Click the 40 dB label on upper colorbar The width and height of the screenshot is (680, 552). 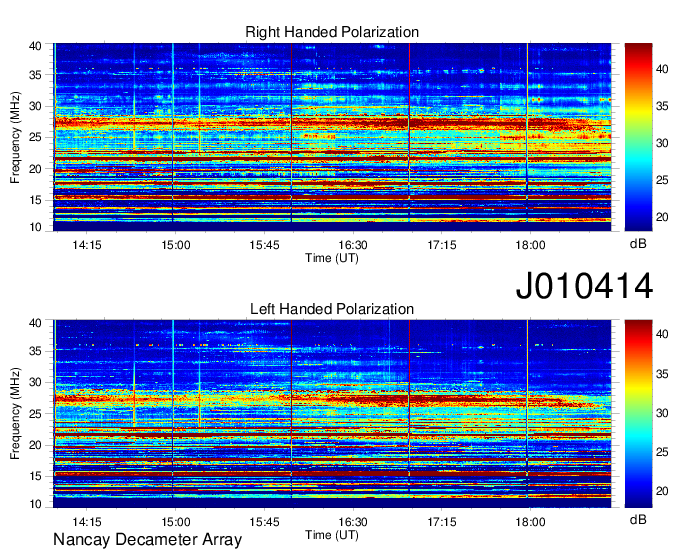[662, 69]
